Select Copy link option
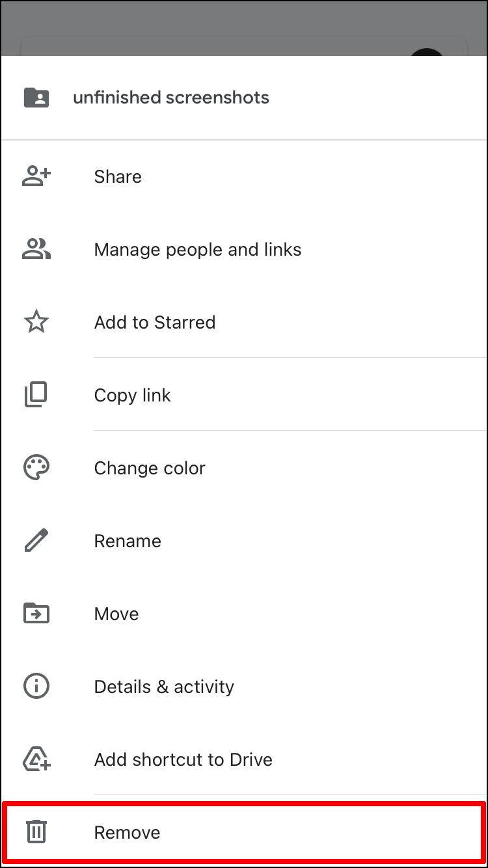The width and height of the screenshot is (488, 868). tap(132, 395)
